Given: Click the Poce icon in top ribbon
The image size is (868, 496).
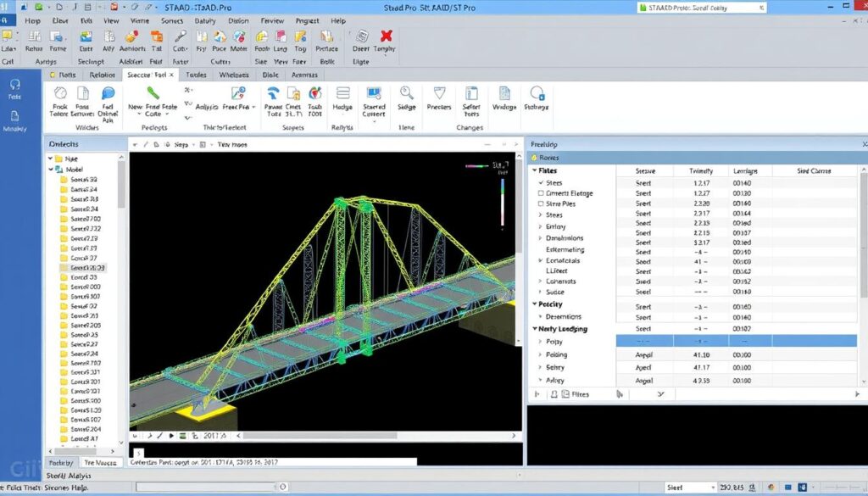Looking at the screenshot, I should pyautogui.click(x=220, y=36).
